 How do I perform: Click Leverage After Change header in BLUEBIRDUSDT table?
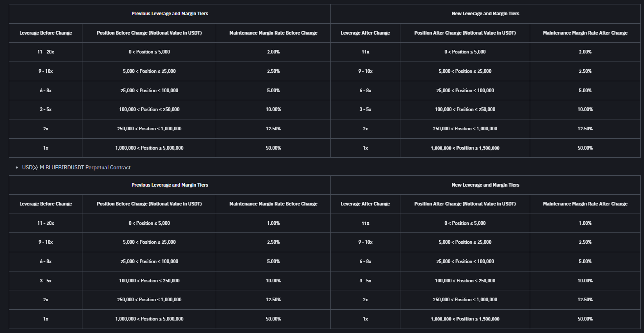[x=365, y=204]
